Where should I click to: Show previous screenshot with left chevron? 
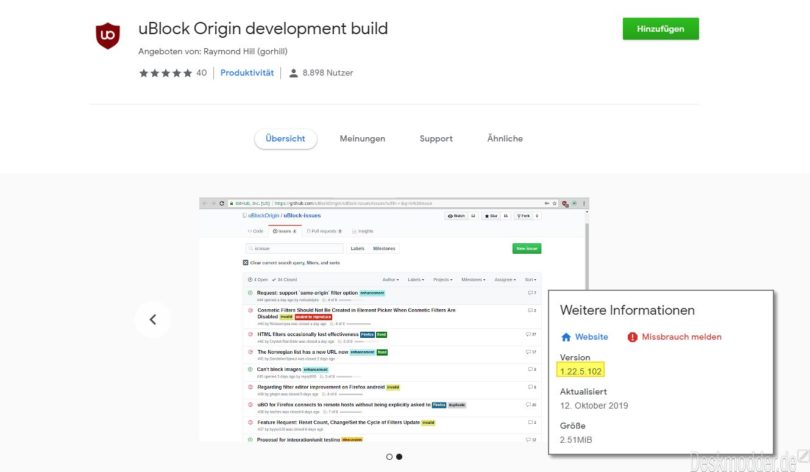point(153,320)
